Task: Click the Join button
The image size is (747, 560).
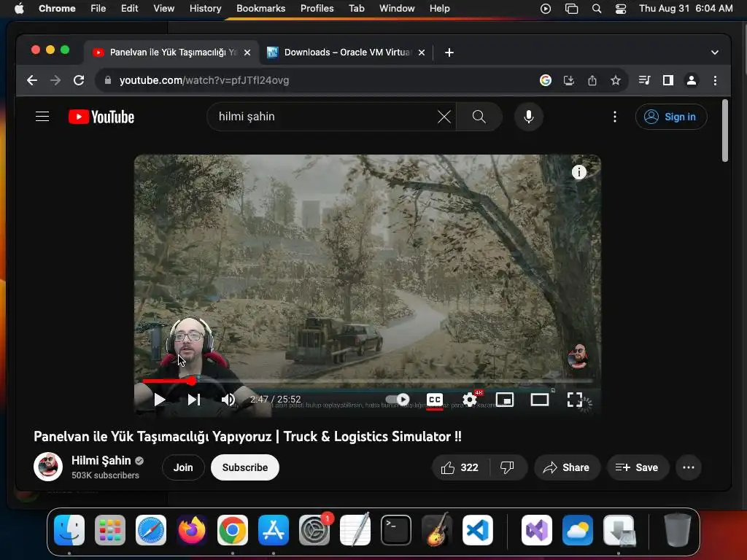Action: [x=183, y=467]
